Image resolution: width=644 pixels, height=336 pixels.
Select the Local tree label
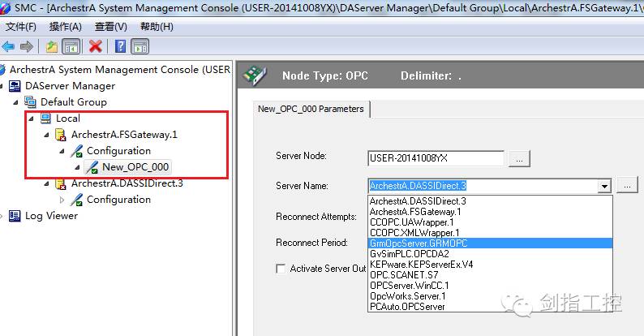tap(68, 118)
